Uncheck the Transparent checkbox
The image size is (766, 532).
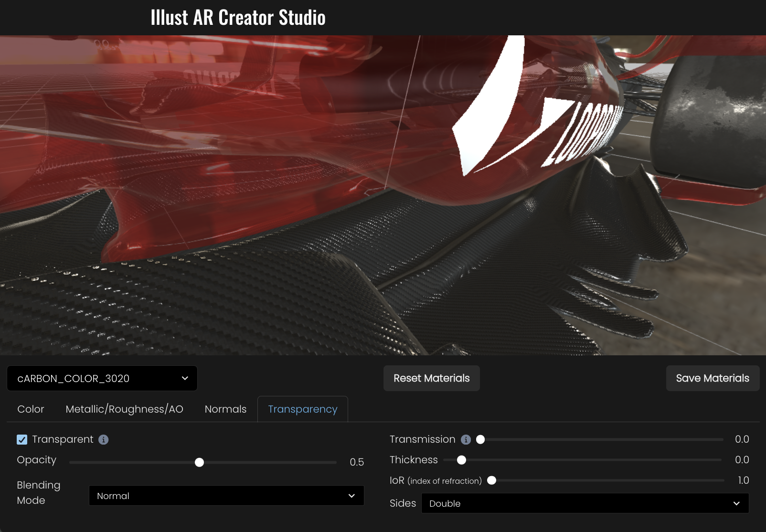click(x=22, y=440)
